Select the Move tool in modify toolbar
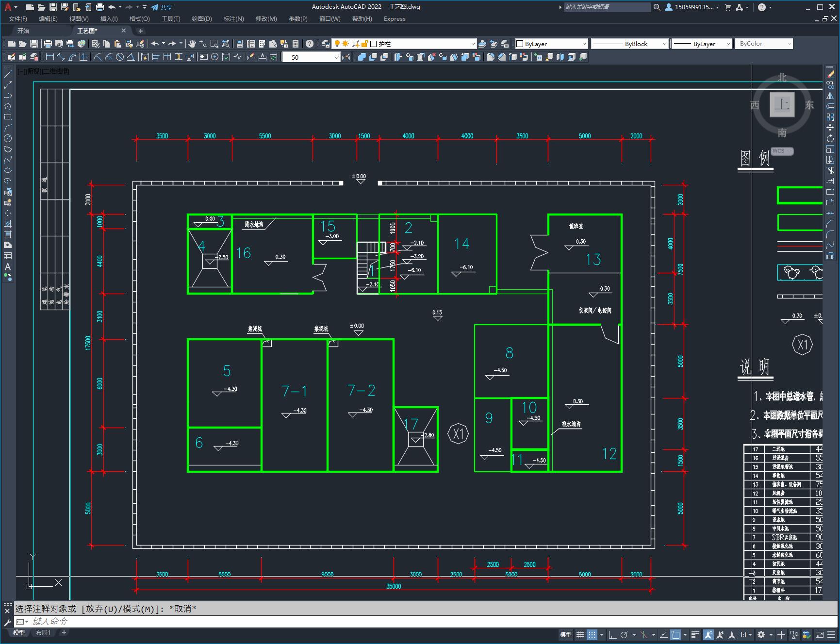This screenshot has height=644, width=840. (830, 128)
